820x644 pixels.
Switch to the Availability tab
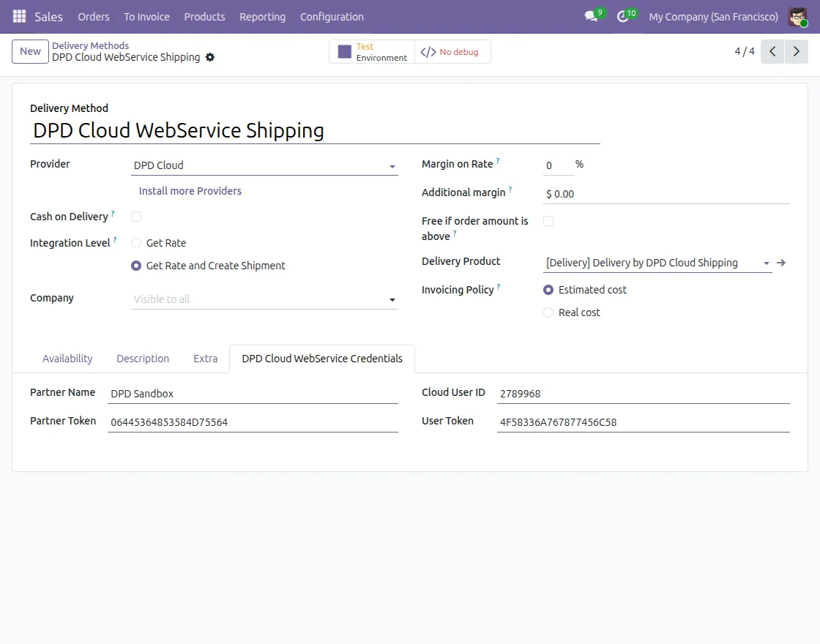click(x=67, y=359)
